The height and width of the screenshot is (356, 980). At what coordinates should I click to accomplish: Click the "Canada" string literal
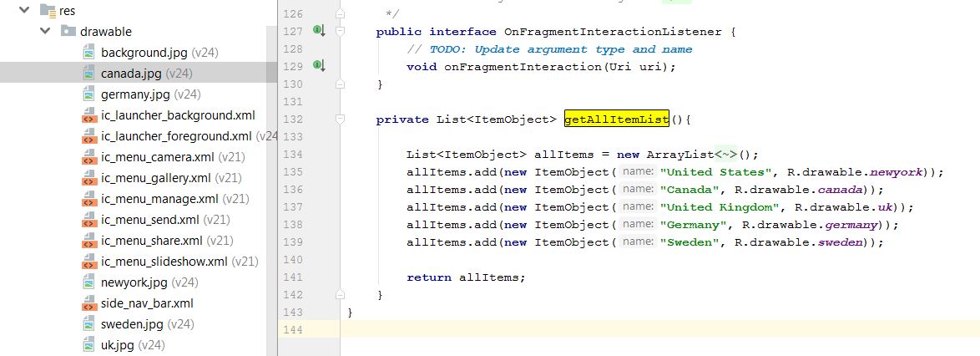[x=690, y=190]
